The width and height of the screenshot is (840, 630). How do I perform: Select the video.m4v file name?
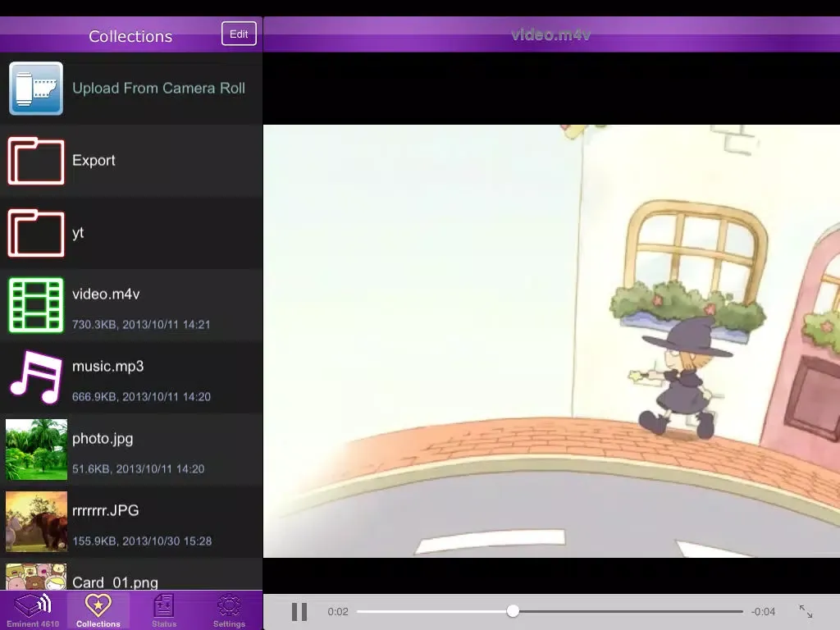[x=106, y=294]
